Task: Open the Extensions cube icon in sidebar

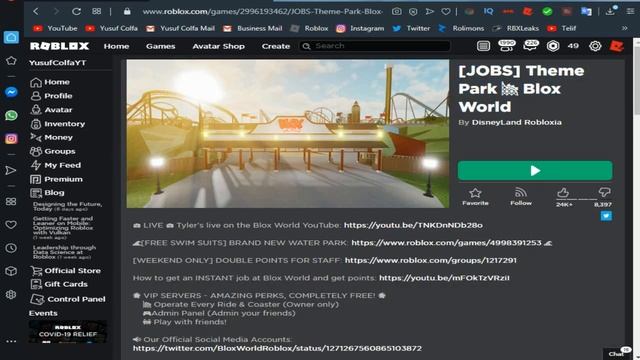Action: click(x=11, y=271)
